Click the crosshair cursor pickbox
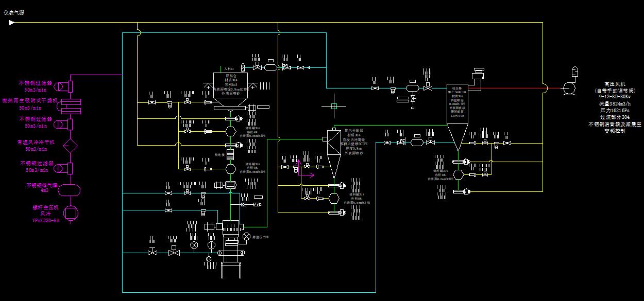 point(334,107)
